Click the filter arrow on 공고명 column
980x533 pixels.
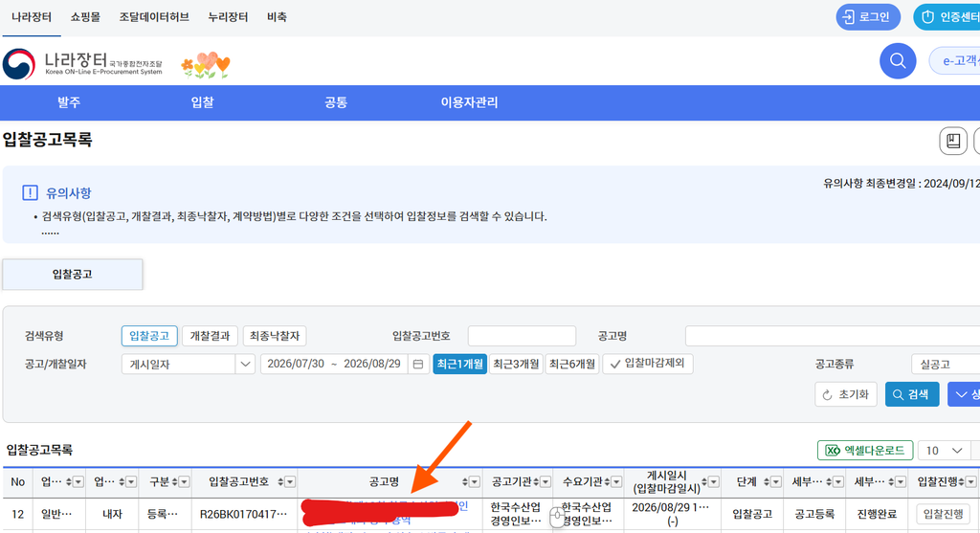(x=475, y=481)
